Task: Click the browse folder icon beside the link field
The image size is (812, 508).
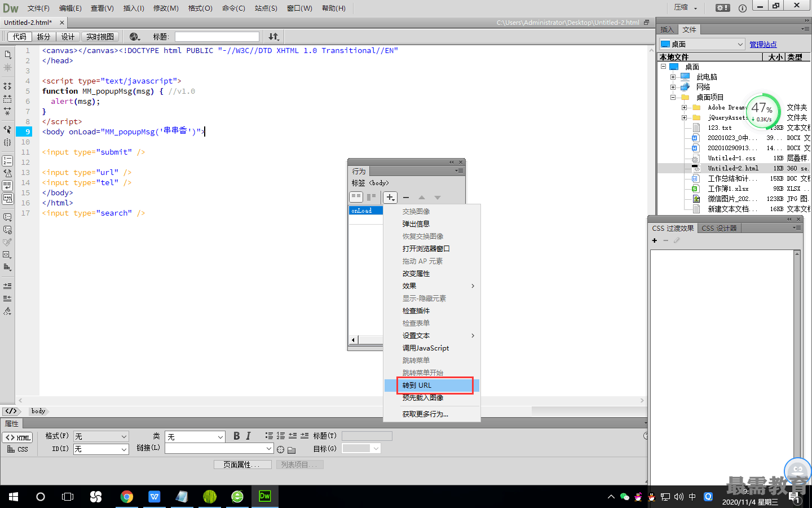Action: pos(292,450)
